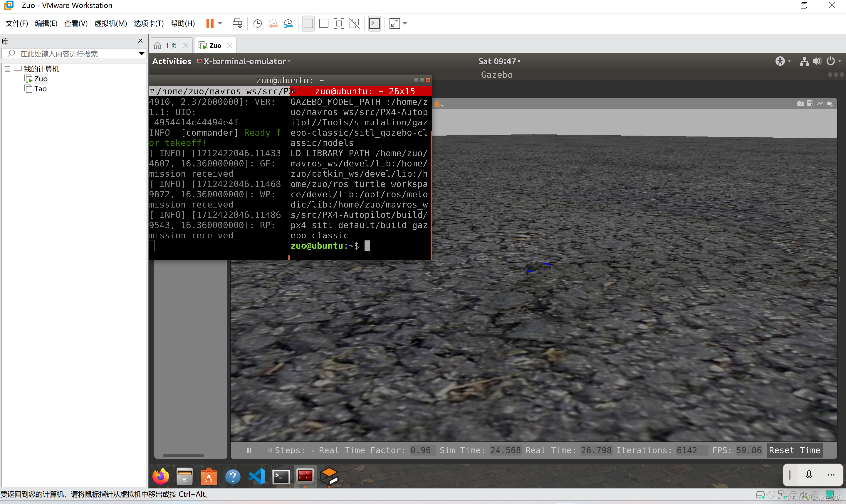This screenshot has width=846, height=504.
Task: Click the send Ctrl+Alt+Del icon
Action: (237, 23)
